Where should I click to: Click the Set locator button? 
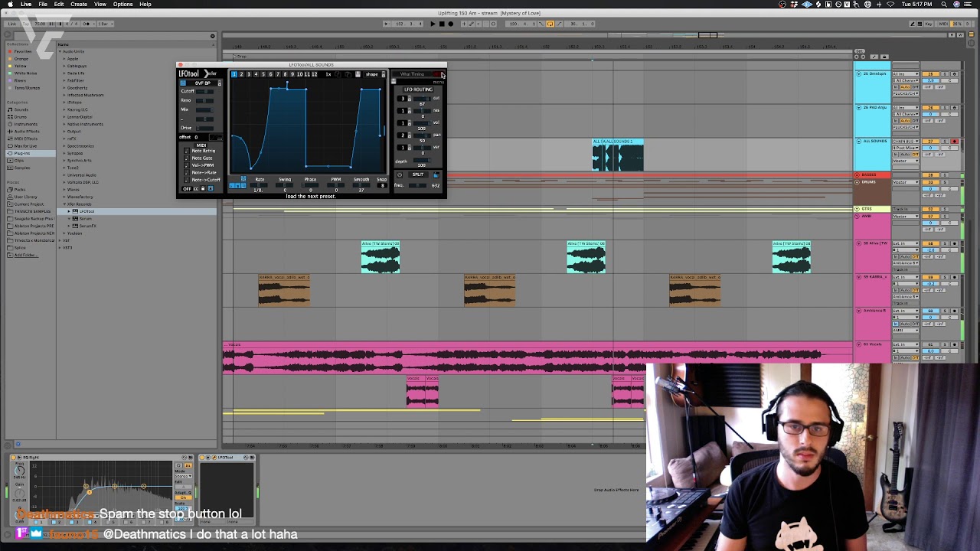[x=860, y=51]
